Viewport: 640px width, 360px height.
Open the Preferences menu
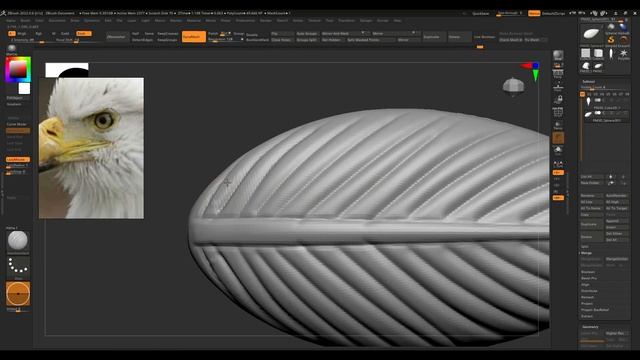(x=245, y=20)
